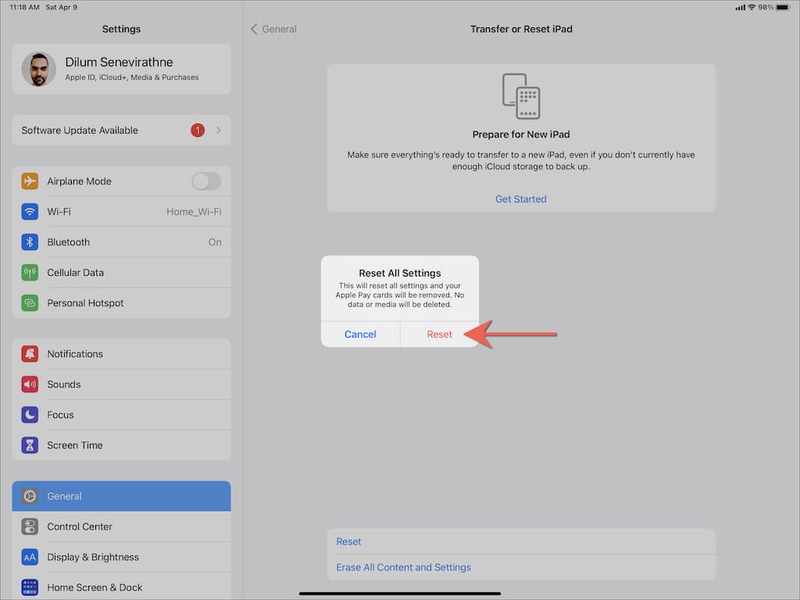Select Screen Time in the sidebar
800x600 pixels.
(121, 445)
